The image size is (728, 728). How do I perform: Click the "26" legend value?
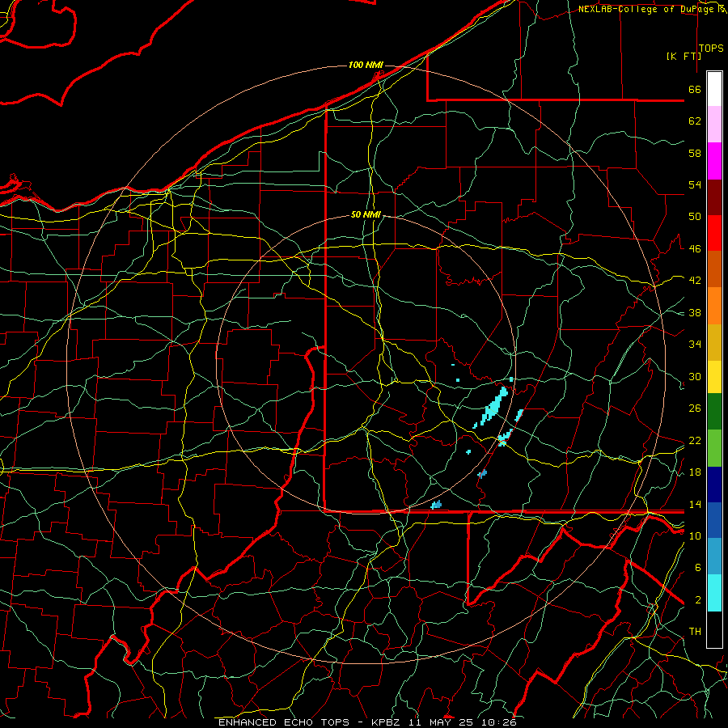[695, 408]
